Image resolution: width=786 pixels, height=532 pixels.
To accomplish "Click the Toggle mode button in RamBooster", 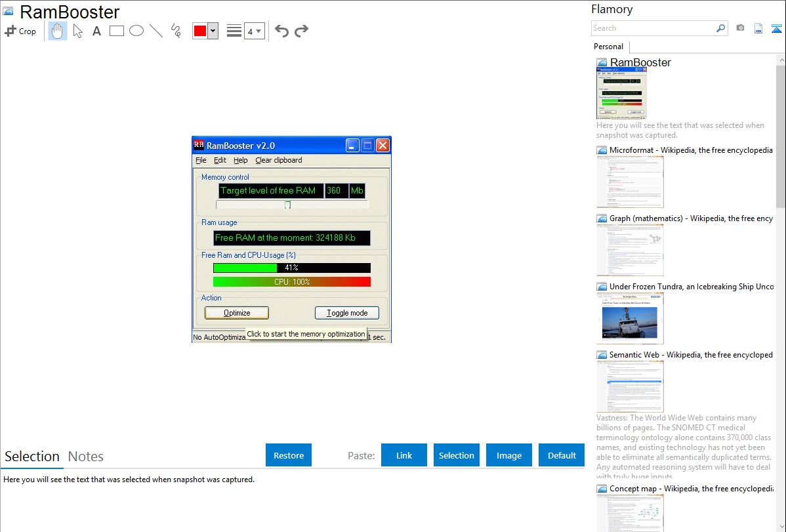I will [347, 313].
